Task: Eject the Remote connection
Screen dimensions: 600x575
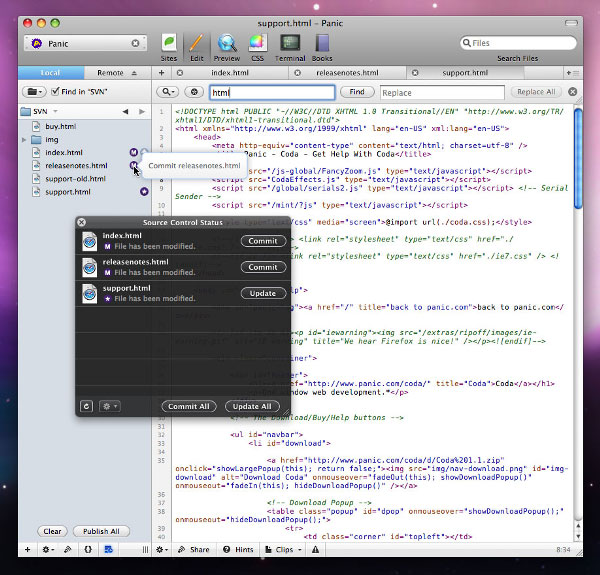Action: click(134, 73)
